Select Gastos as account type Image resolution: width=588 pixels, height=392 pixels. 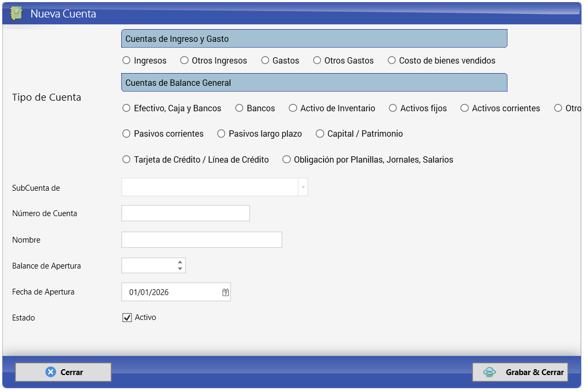click(265, 60)
